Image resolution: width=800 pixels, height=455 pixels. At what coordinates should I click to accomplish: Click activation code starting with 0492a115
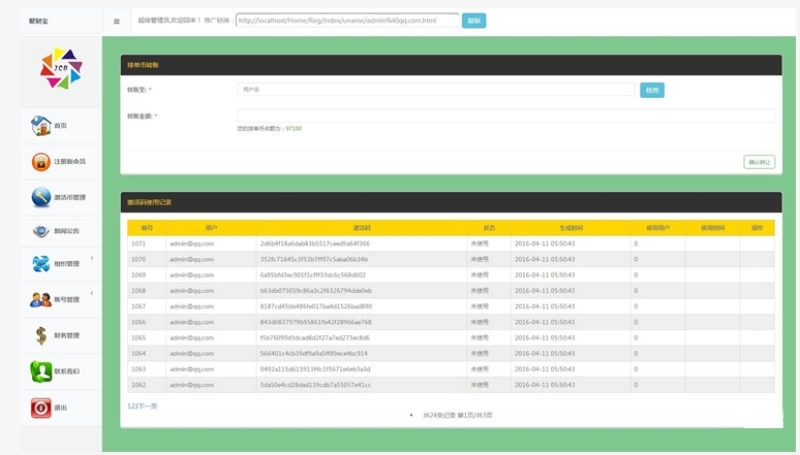pos(315,369)
